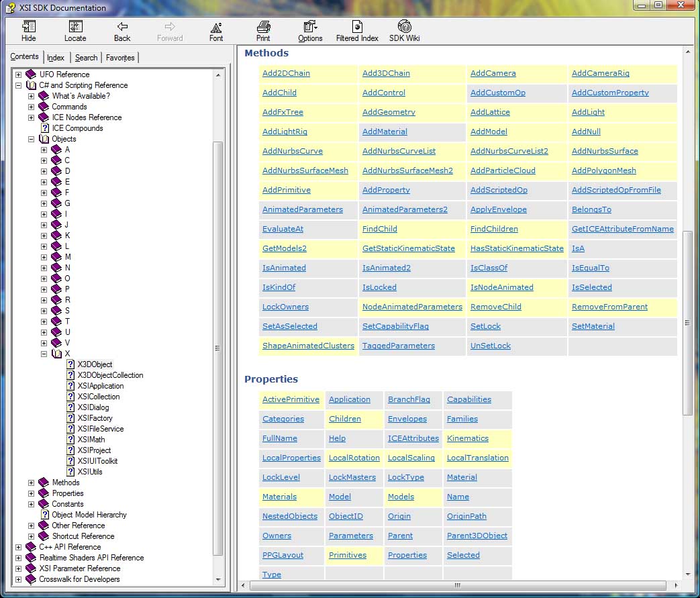700x598 pixels.
Task: Go Back using the toolbar arrow
Action: point(122,27)
